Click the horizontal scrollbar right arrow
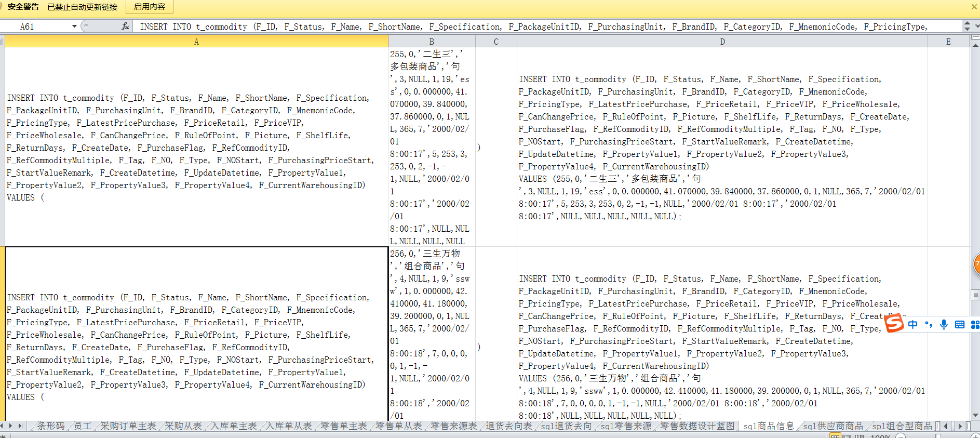Viewport: 980px width, 438px height. click(x=960, y=426)
